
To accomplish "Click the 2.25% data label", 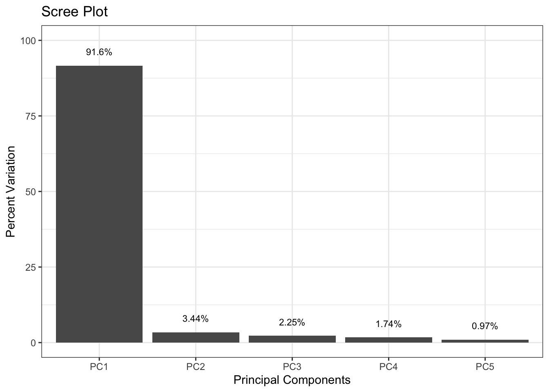I will (292, 323).
